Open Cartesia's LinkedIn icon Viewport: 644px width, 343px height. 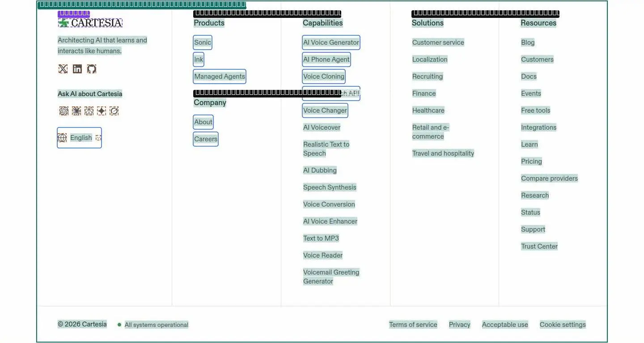[x=77, y=69]
